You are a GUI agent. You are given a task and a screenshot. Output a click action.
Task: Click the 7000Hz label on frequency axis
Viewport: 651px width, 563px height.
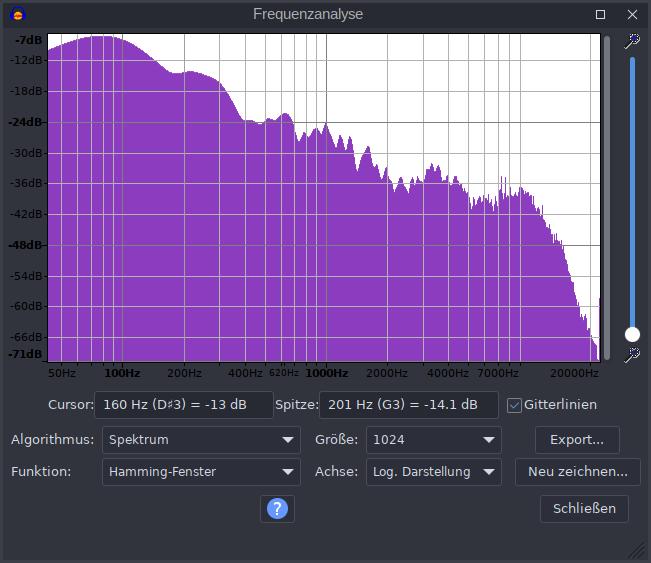click(498, 373)
